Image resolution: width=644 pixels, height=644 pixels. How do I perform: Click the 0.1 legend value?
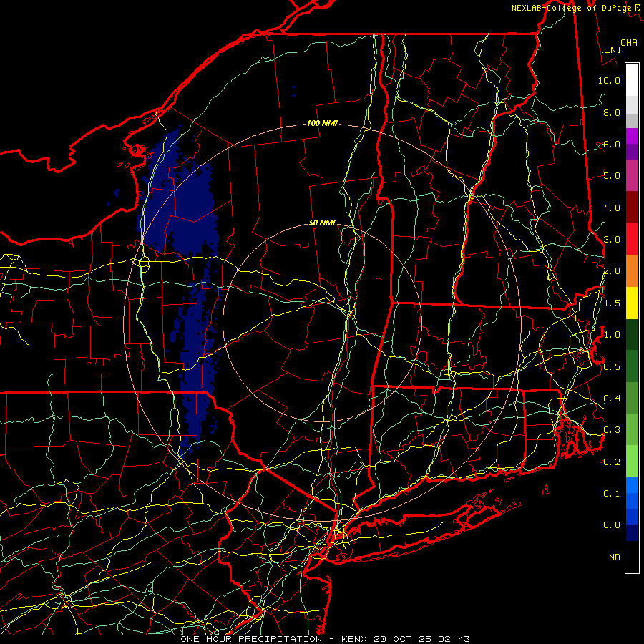(612, 493)
